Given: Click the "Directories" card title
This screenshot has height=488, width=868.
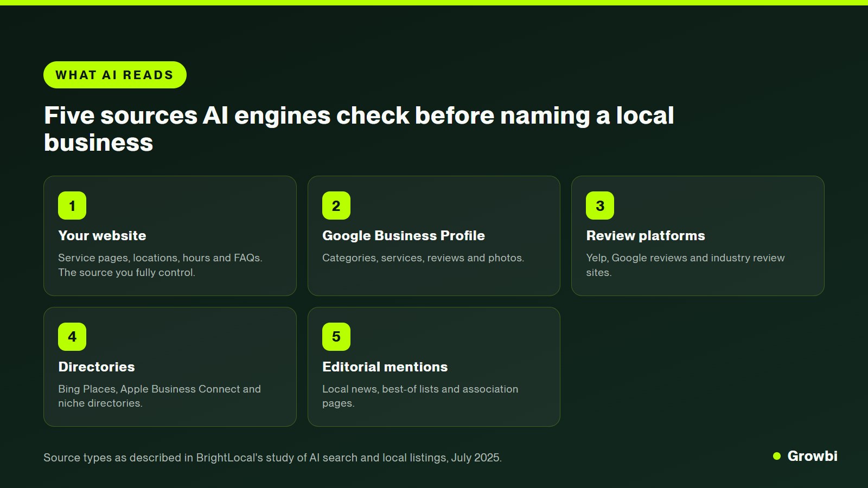Looking at the screenshot, I should [97, 367].
